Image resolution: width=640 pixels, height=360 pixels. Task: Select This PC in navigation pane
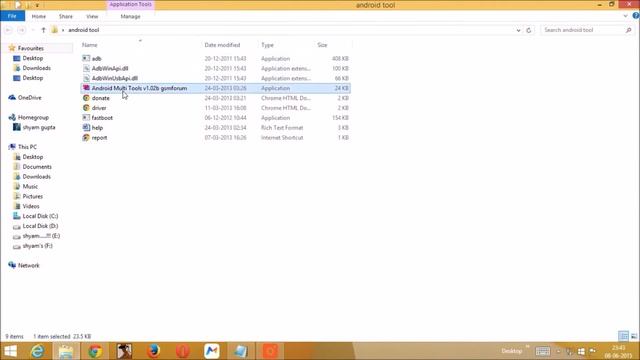pyautogui.click(x=27, y=147)
